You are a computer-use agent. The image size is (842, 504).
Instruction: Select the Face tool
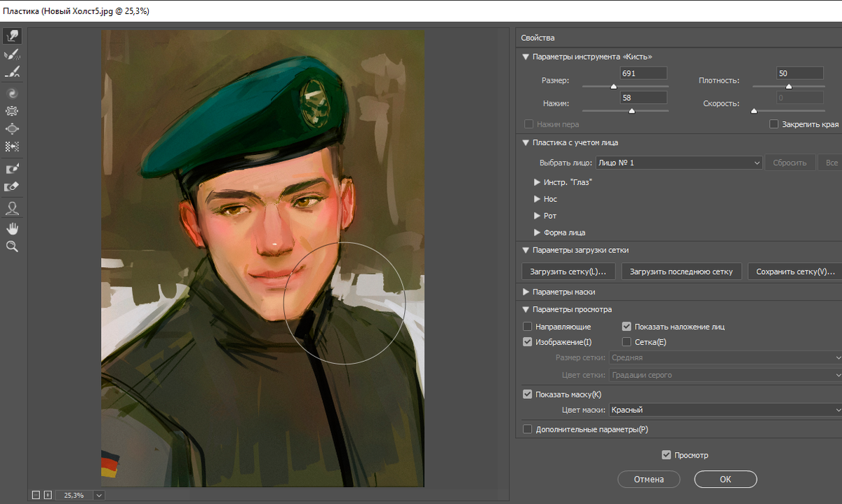pyautogui.click(x=12, y=208)
